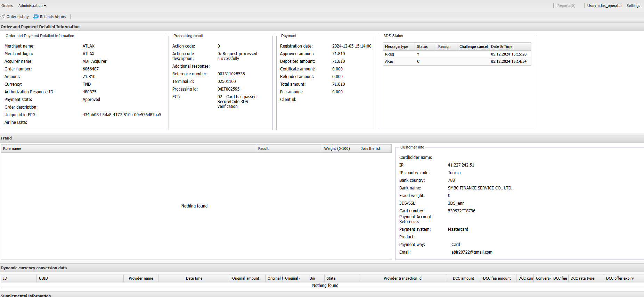Screen dimensions: 644x297
Task: Collapse the Fraud section header
Action: coord(6,138)
